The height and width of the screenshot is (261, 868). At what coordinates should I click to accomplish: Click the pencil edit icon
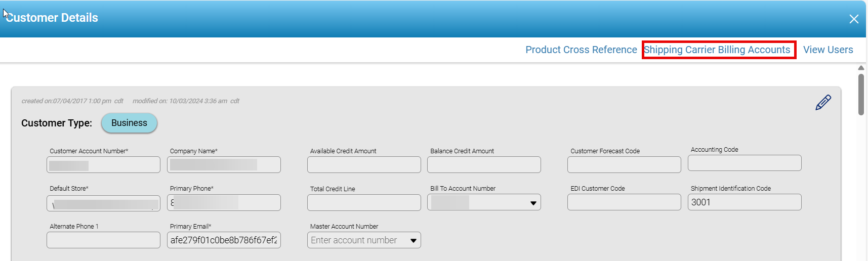tap(823, 102)
